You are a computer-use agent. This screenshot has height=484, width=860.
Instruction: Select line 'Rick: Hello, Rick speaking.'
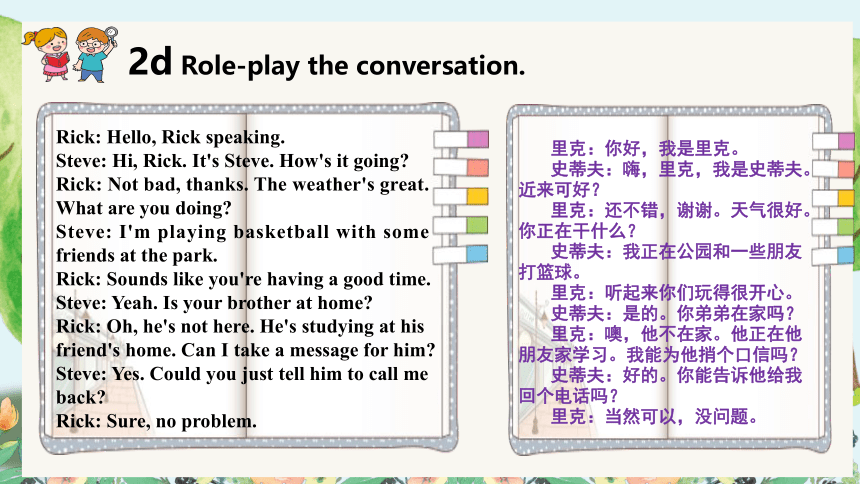pyautogui.click(x=171, y=137)
